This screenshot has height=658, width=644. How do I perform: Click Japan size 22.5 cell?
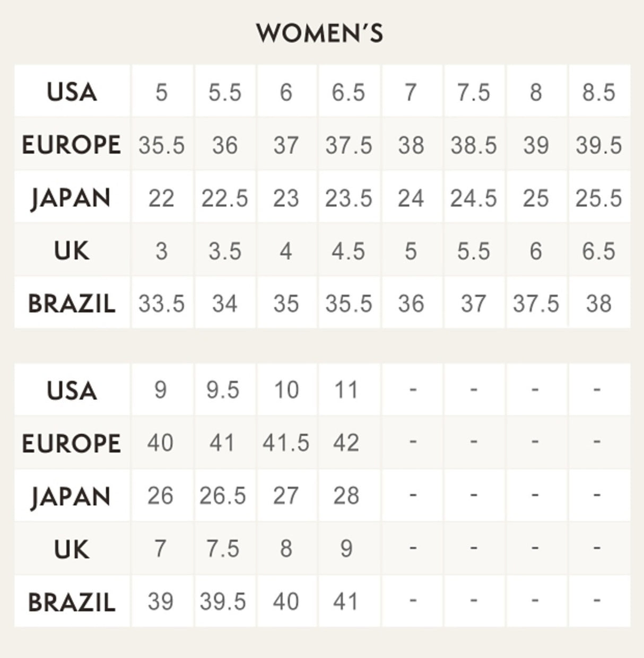coord(224,198)
